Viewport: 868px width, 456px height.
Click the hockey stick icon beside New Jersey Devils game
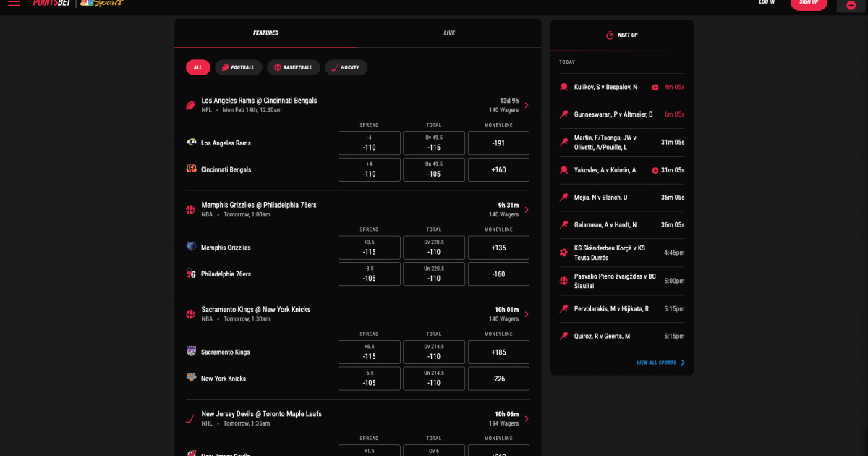point(190,418)
